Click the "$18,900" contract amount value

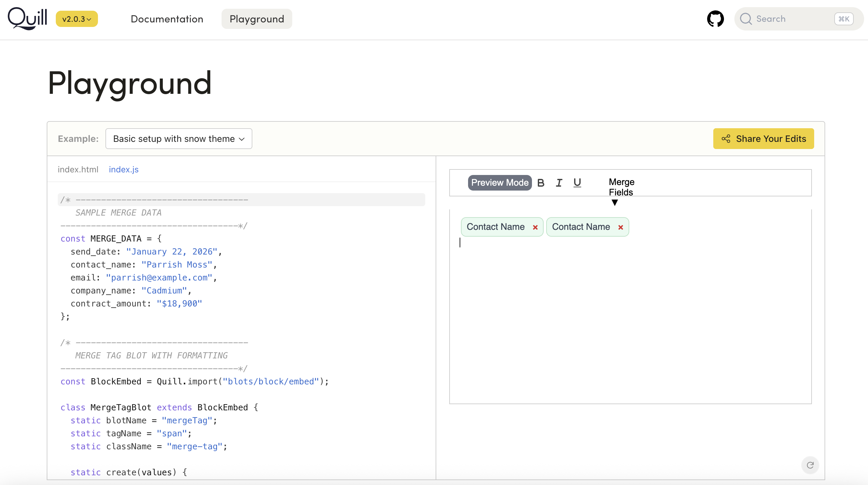tap(179, 304)
